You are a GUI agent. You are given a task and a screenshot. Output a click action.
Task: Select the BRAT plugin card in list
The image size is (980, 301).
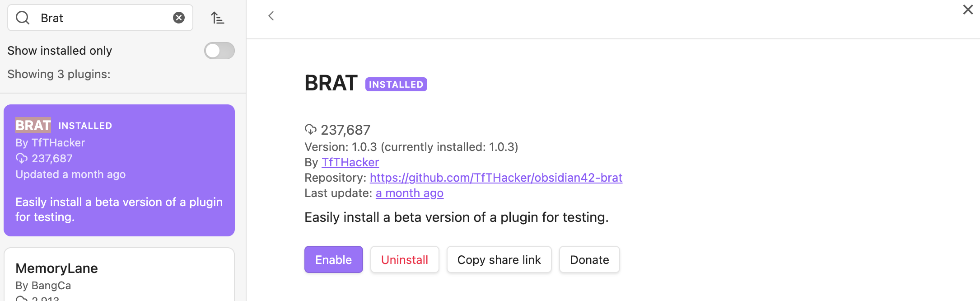119,170
